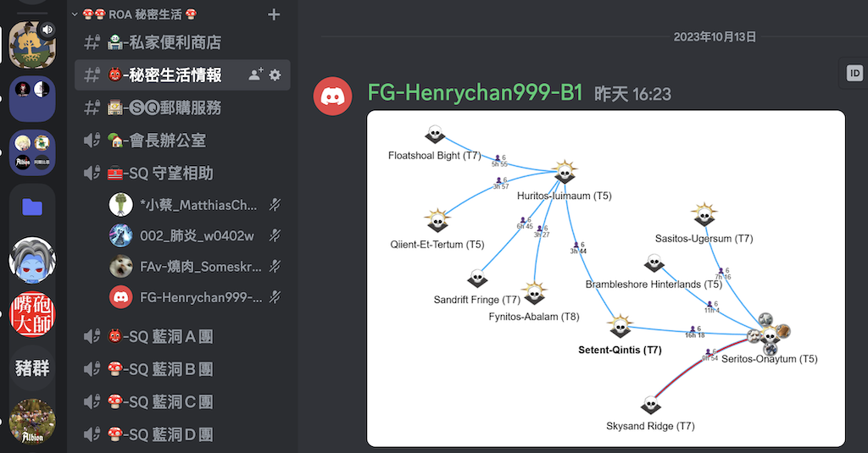The height and width of the screenshot is (453, 868).
Task: Open the Albion server icon at bottom
Action: pyautogui.click(x=32, y=421)
